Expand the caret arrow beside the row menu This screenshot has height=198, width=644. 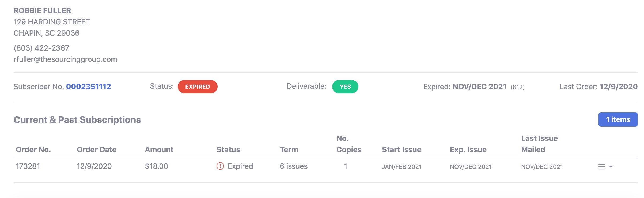coord(611,167)
